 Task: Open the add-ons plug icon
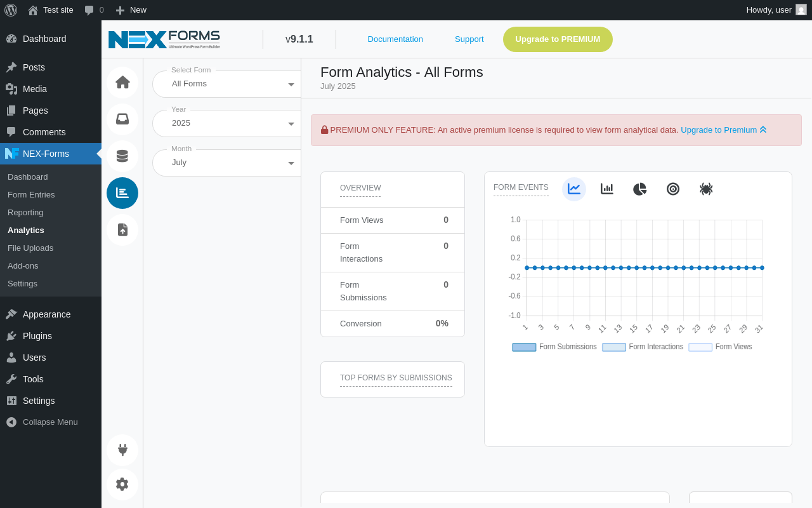pos(122,450)
